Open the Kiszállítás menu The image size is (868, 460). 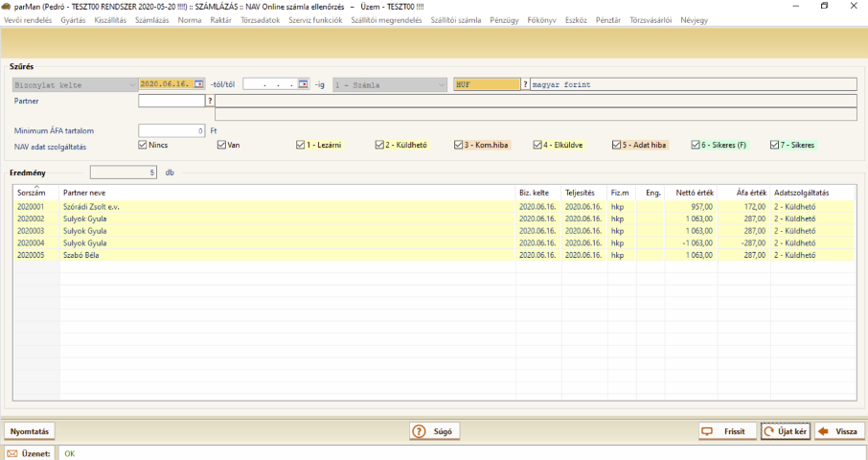[x=110, y=20]
